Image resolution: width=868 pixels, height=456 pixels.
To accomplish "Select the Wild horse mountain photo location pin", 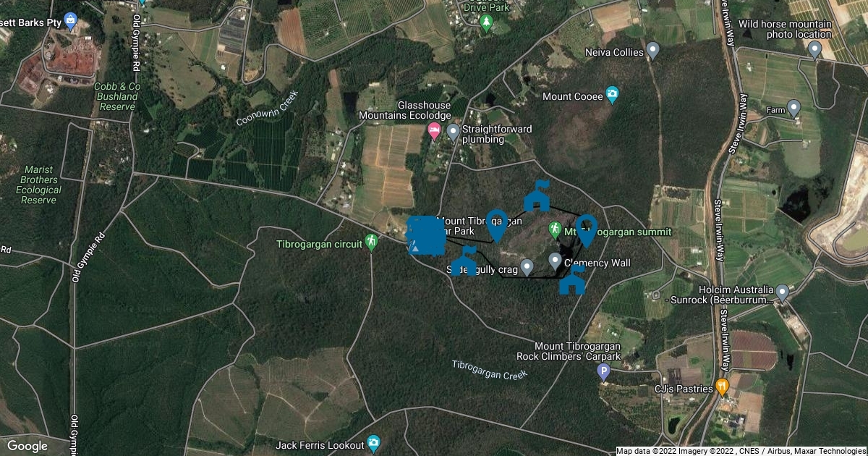I will pyautogui.click(x=814, y=50).
